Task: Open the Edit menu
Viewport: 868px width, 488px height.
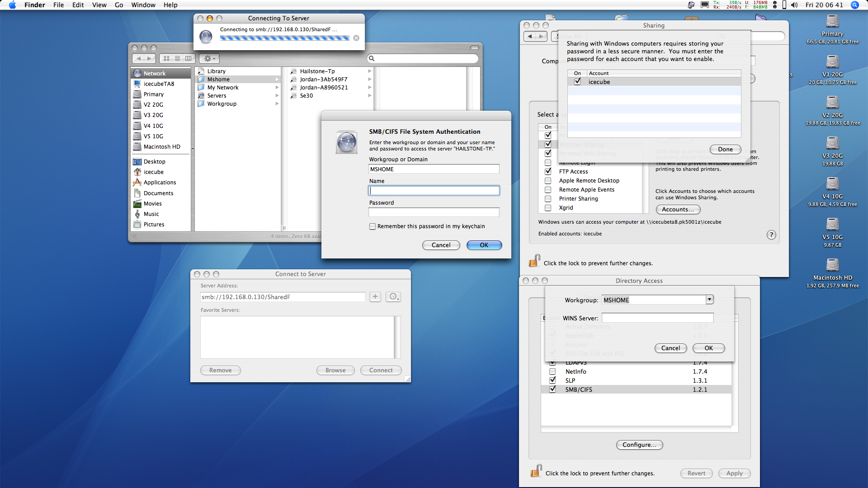Action: 78,5
